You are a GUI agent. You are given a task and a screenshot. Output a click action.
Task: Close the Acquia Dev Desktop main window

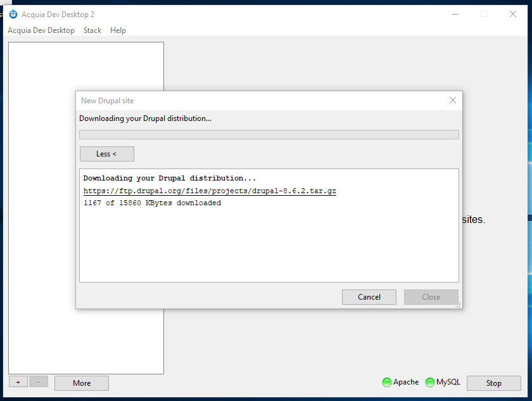513,14
